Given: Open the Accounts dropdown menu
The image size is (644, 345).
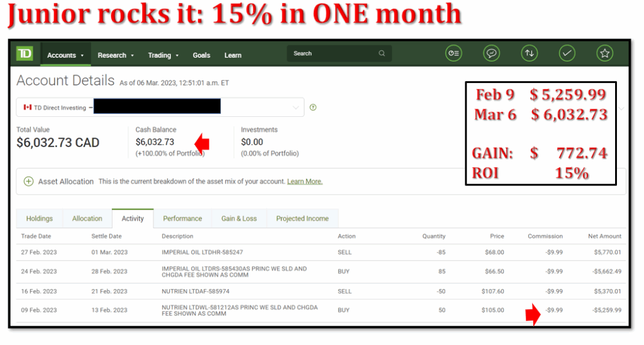Looking at the screenshot, I should click(x=65, y=55).
